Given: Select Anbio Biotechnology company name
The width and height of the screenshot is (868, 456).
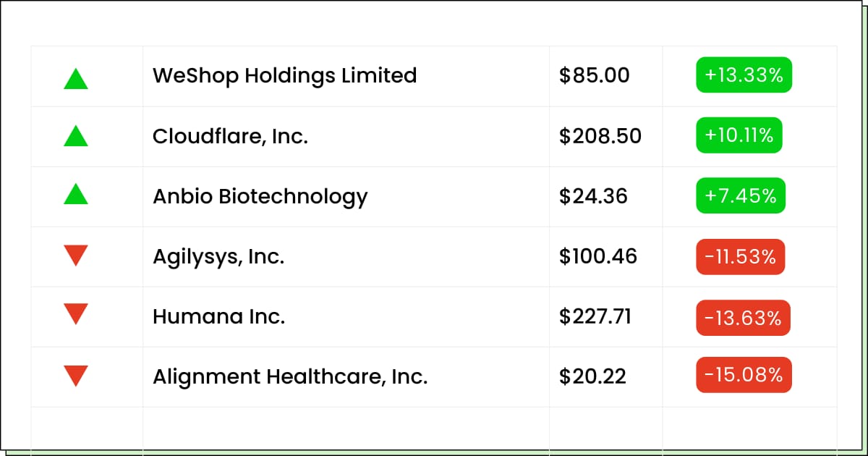Looking at the screenshot, I should [260, 196].
